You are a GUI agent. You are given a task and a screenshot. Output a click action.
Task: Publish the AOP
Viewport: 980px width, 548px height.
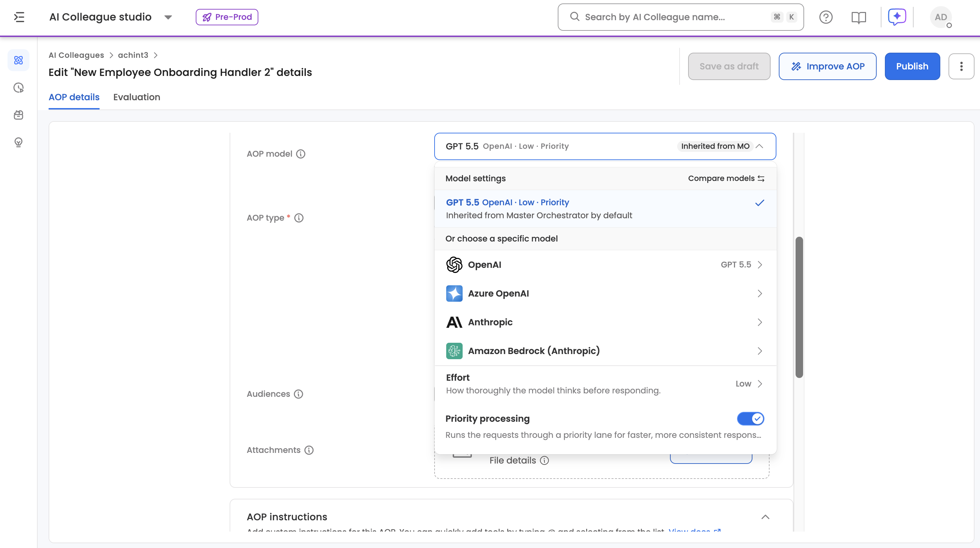tap(912, 66)
